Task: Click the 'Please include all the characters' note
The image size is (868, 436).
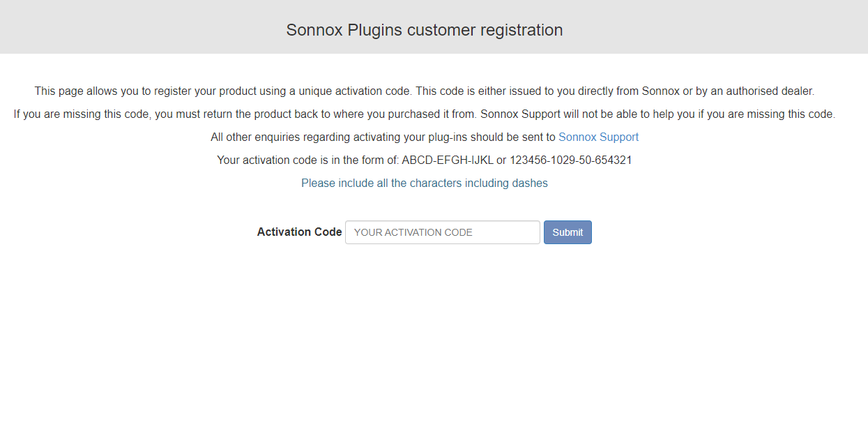Action: [x=425, y=183]
